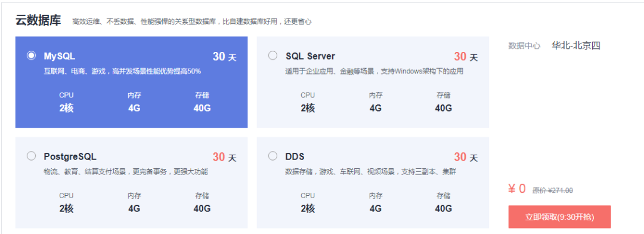The width and height of the screenshot is (644, 234).
Task: Click the PostgreSQL 物流、教育 description text
Action: click(126, 171)
